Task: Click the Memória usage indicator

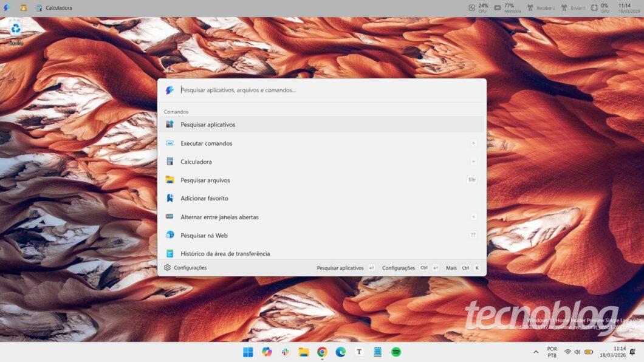Action: coord(507,8)
